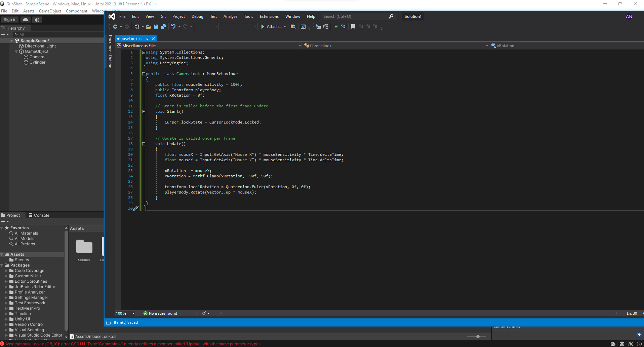This screenshot has width=644, height=347.
Task: Click the Undo arrow icon
Action: tap(173, 27)
